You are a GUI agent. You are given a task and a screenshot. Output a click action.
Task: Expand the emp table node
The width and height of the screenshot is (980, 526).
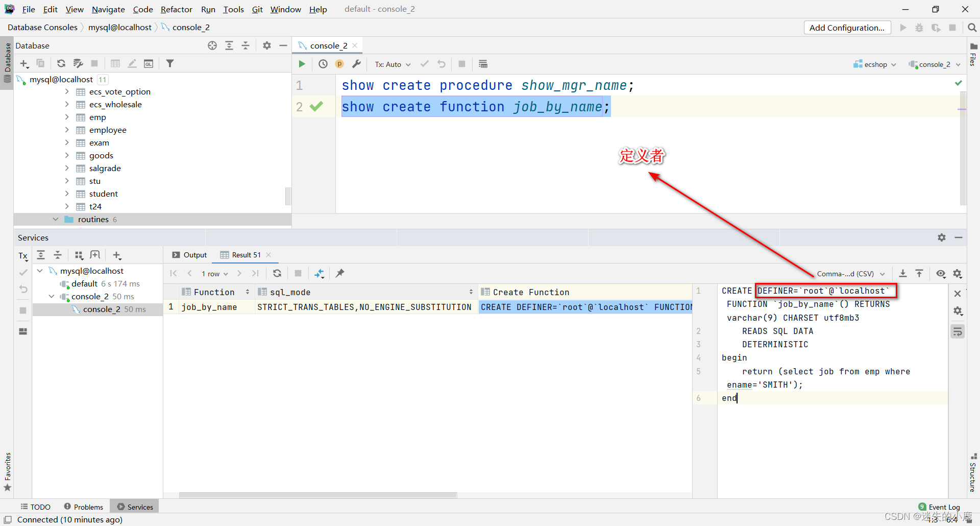pyautogui.click(x=67, y=117)
